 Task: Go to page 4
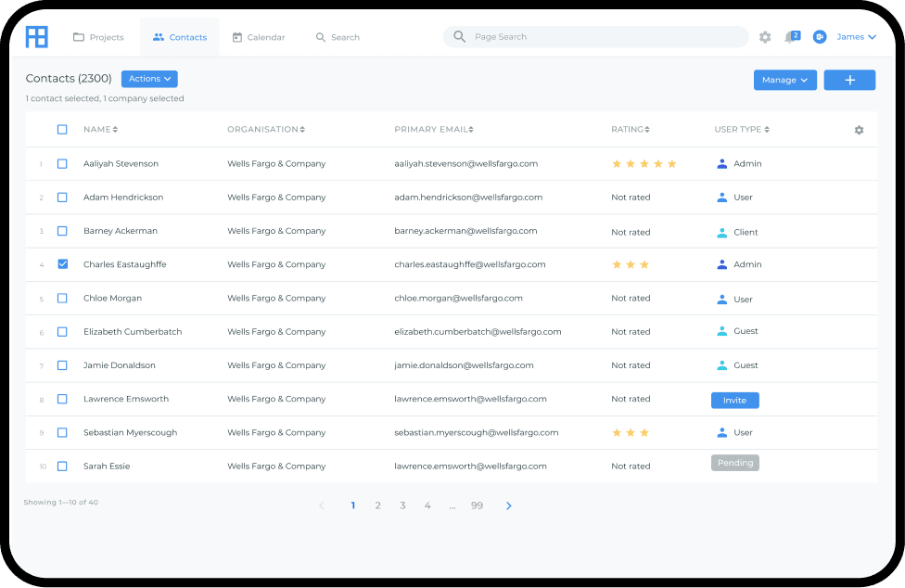427,505
